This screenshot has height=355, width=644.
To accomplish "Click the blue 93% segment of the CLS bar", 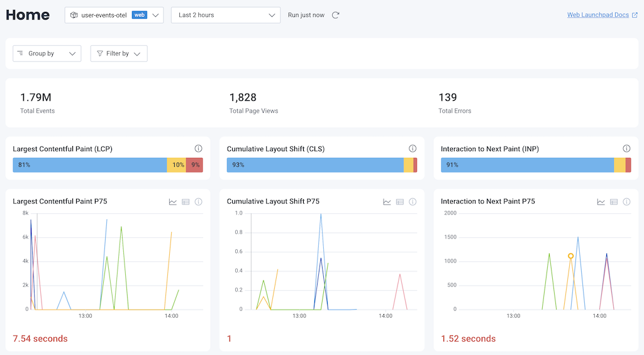I will 315,165.
